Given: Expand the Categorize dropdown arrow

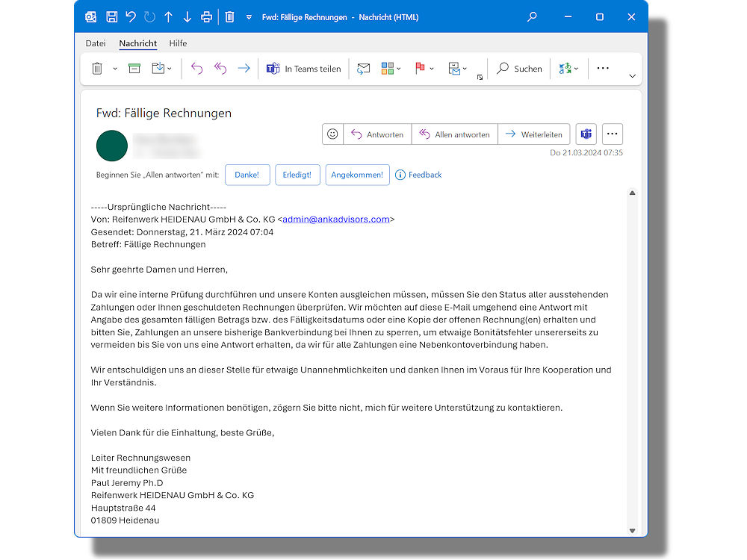Looking at the screenshot, I should (x=399, y=69).
